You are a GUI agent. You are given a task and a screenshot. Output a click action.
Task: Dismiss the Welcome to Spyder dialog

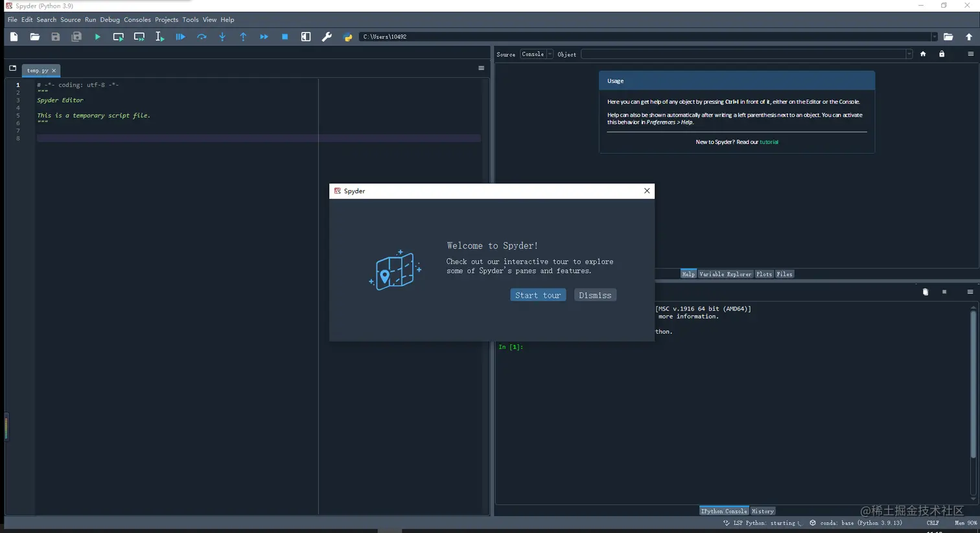coord(595,295)
